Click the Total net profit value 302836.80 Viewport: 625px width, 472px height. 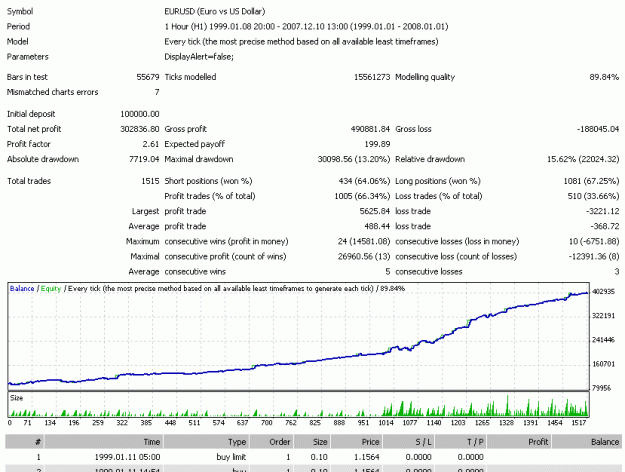coord(140,129)
